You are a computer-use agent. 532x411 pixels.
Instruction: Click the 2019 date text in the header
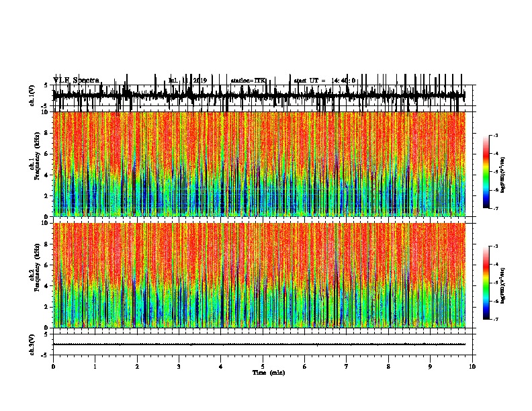pos(200,81)
